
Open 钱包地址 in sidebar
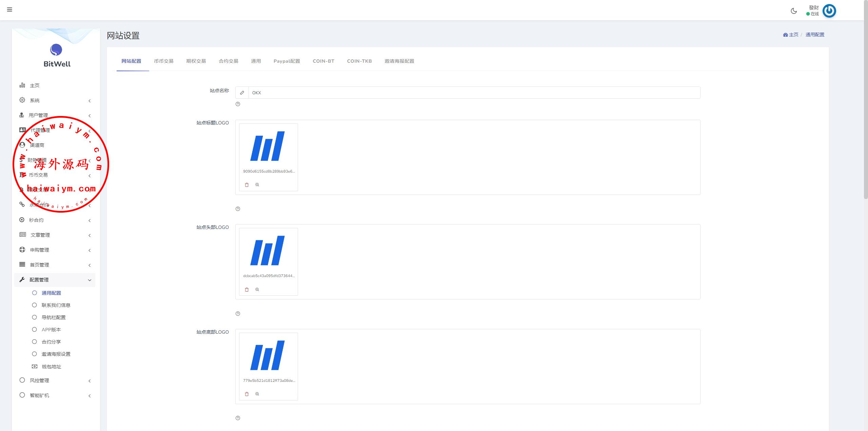[52, 367]
